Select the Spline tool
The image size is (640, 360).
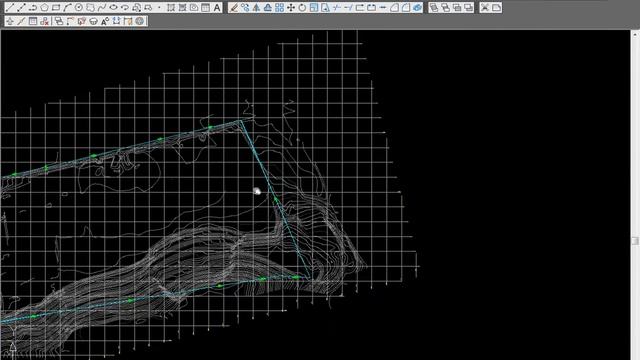(x=102, y=8)
